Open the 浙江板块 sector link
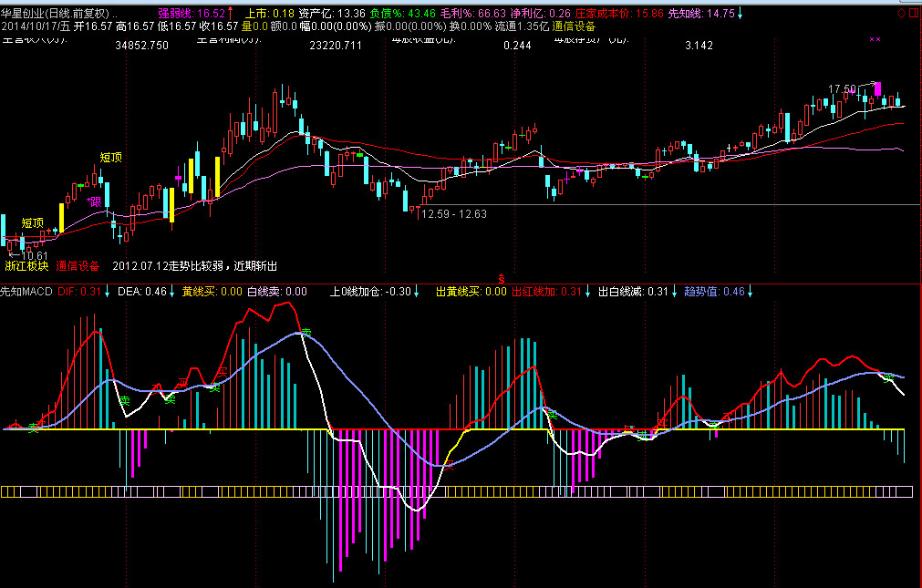The width and height of the screenshot is (922, 588). click(x=26, y=266)
